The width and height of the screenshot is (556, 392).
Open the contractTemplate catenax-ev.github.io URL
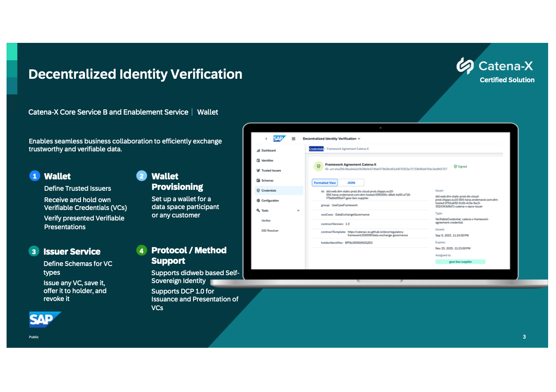(x=377, y=234)
